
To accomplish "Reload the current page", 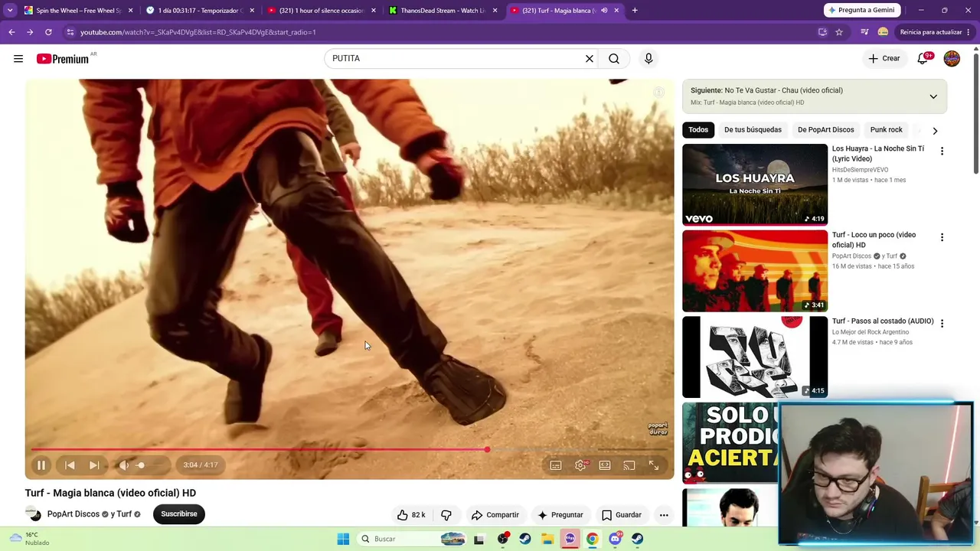I will pos(48,32).
